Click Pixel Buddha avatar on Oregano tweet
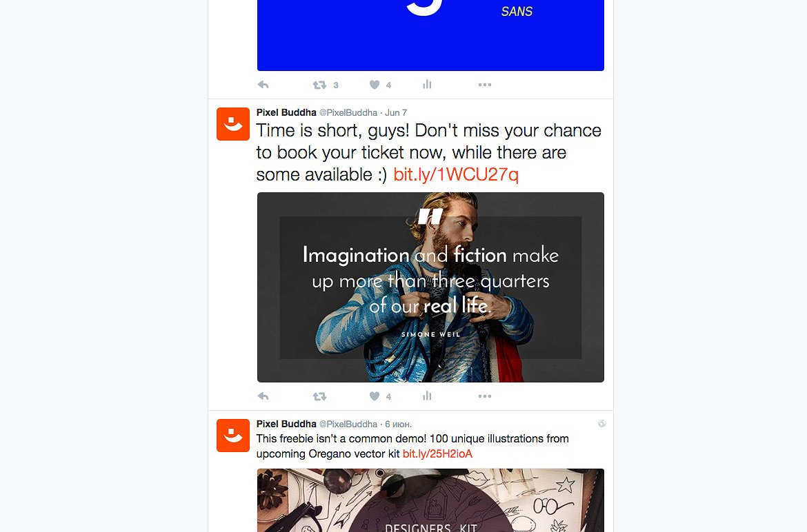The height and width of the screenshot is (532, 807). pyautogui.click(x=233, y=436)
